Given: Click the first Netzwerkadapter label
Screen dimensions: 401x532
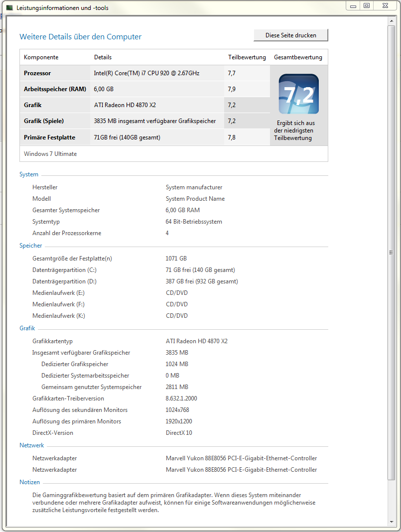Looking at the screenshot, I should [55, 458].
